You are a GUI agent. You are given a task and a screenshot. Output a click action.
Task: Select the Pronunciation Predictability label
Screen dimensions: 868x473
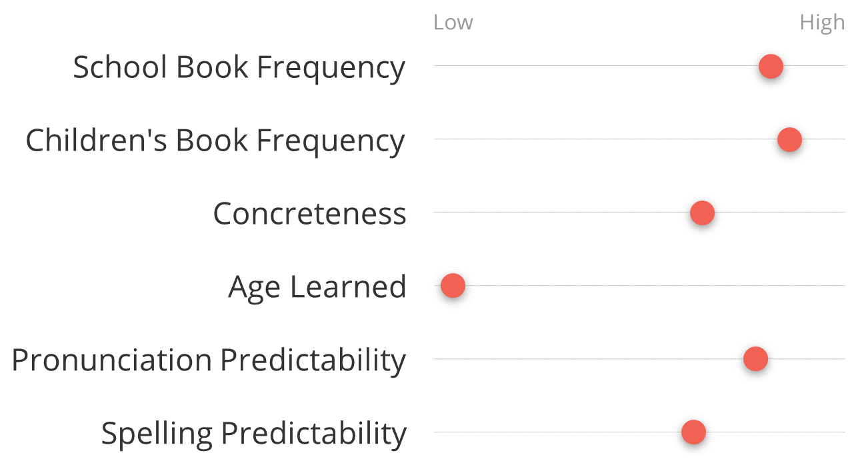(209, 360)
